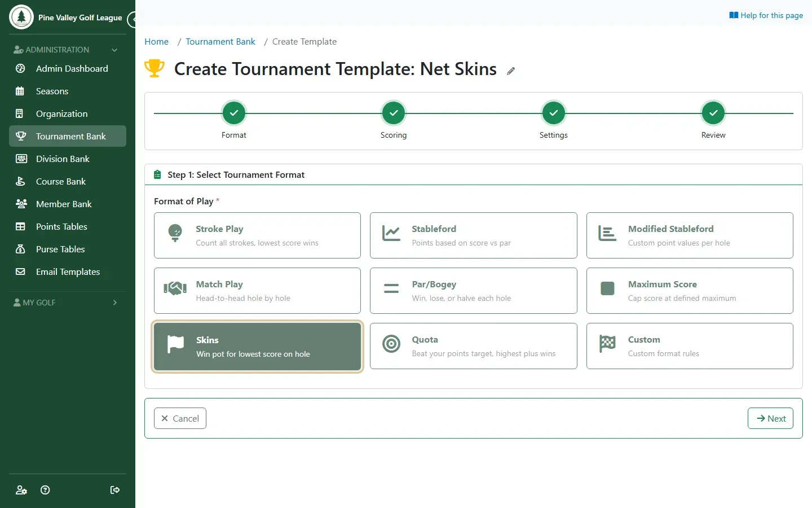Click the Create Template breadcrumb text
This screenshot has width=812, height=508.
(304, 42)
